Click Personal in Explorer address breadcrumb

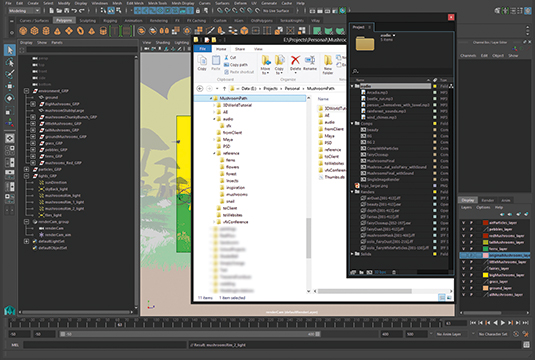coord(292,89)
